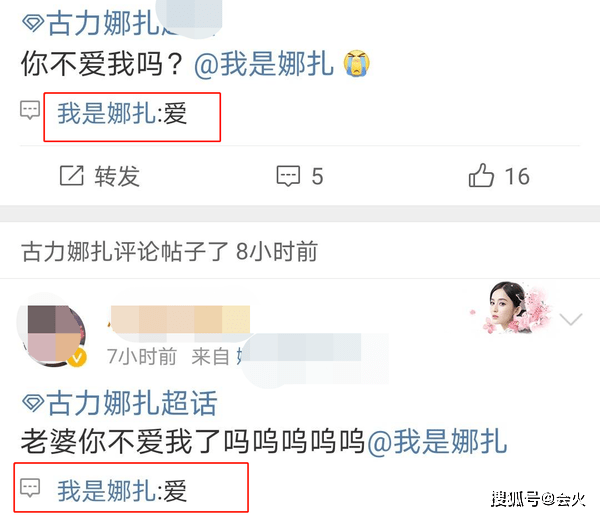Tap the diamond icon before 古力娜扎超话
600x516 pixels.
33,403
